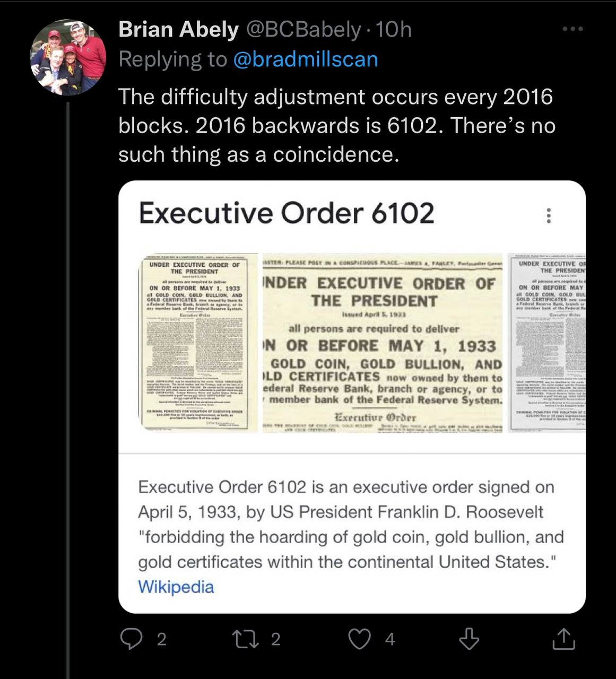Select the Executive Order 6102 card title
This screenshot has width=616, height=679.
pos(287,213)
